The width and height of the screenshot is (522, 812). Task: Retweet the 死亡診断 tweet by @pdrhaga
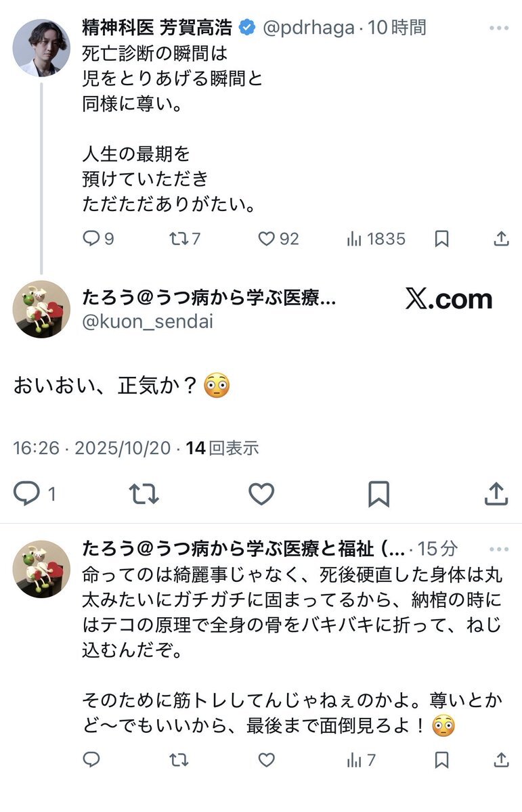[178, 238]
